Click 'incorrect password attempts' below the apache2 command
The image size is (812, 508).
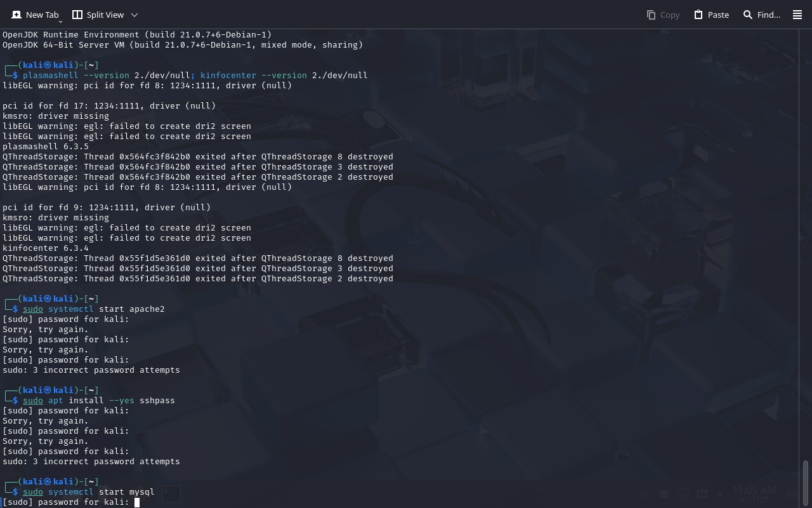click(x=112, y=370)
